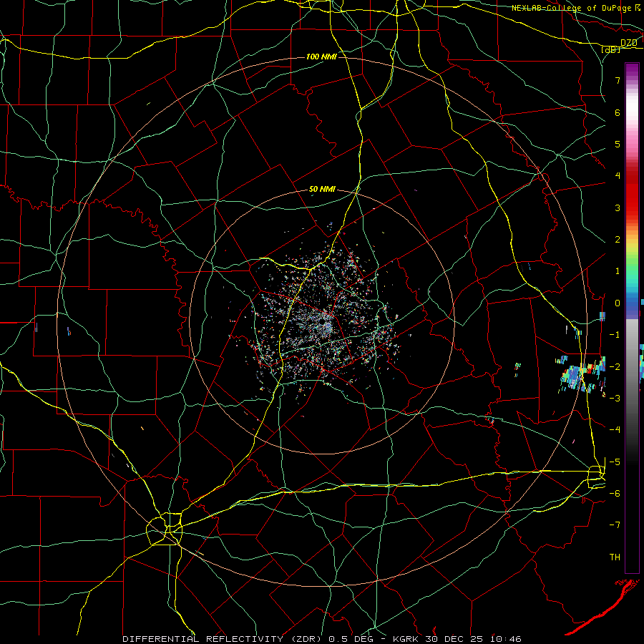Click the "-7" value on color scale
Viewport: 644px width, 644px height.
click(615, 525)
